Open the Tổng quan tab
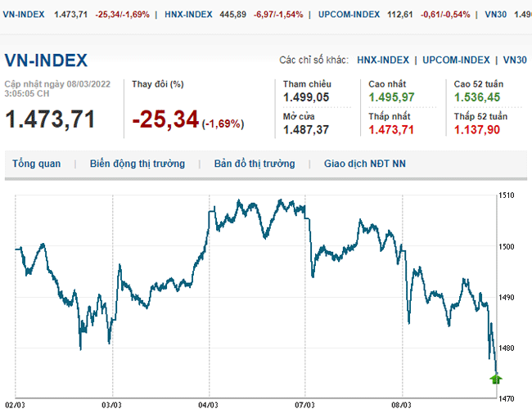The image size is (532, 418). coord(36,164)
